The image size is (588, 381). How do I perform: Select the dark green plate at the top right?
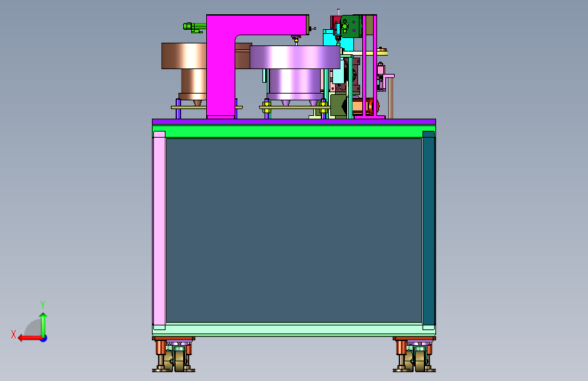point(351,26)
